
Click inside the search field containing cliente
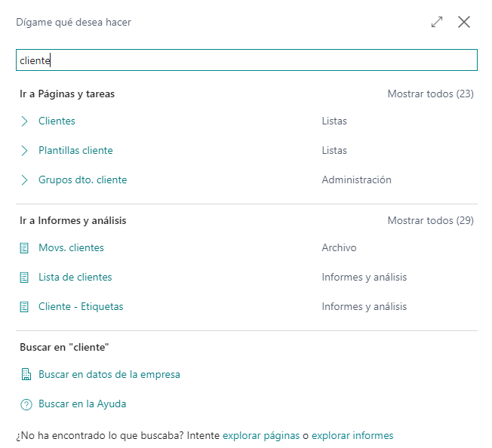pos(247,60)
